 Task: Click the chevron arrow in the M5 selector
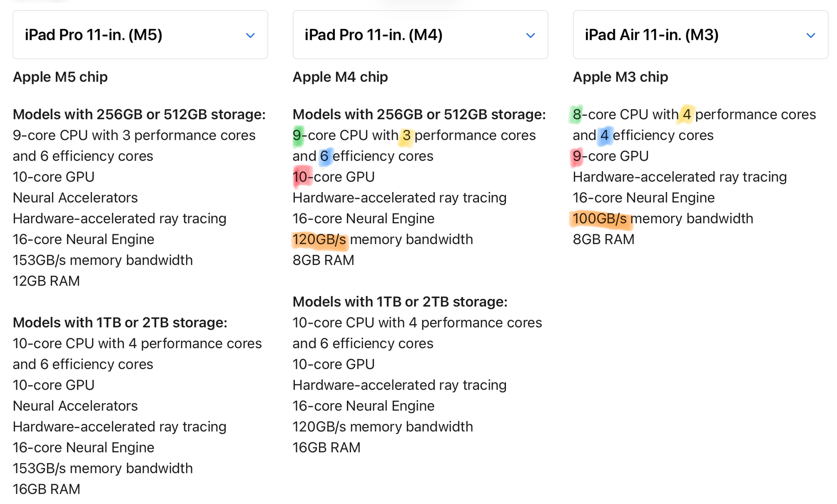tap(250, 35)
